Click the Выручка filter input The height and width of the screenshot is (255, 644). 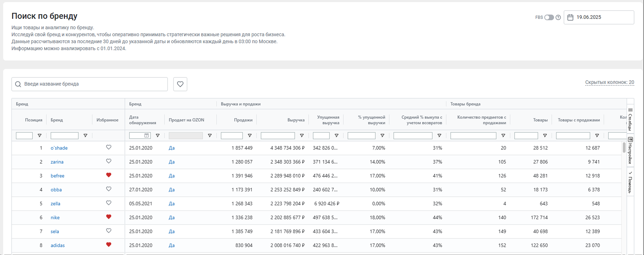click(278, 136)
